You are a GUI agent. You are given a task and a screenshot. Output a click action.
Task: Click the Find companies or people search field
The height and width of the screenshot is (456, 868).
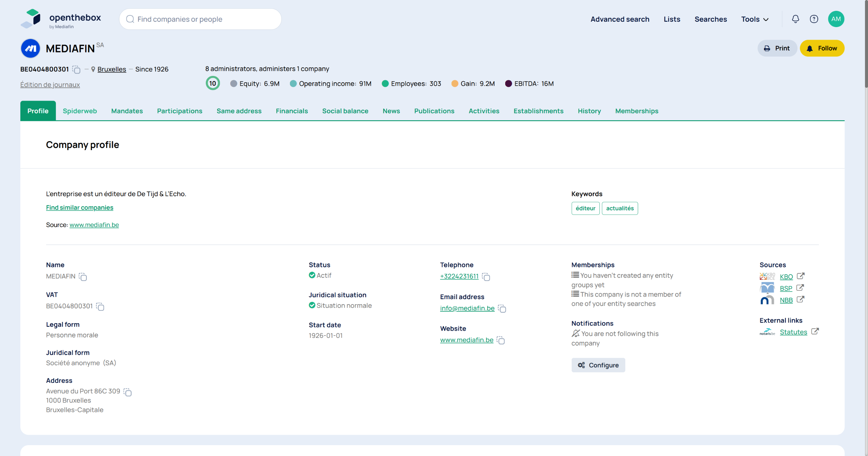tap(200, 19)
